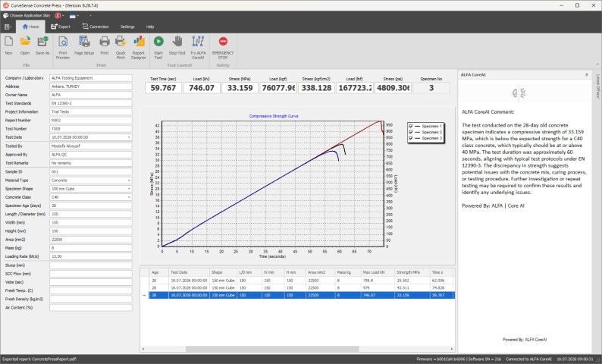This screenshot has height=364, width=602.
Task: Open Print Preview from ribbon
Action: coord(63,41)
